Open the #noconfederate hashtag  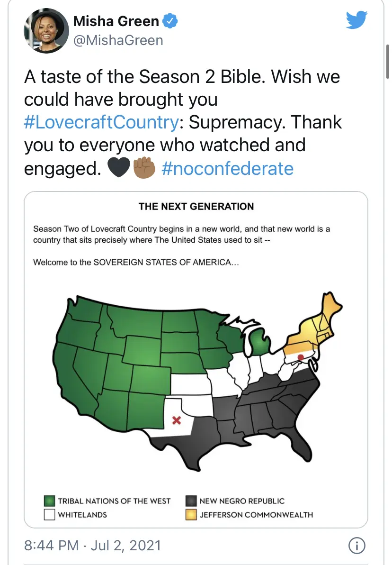click(x=227, y=168)
